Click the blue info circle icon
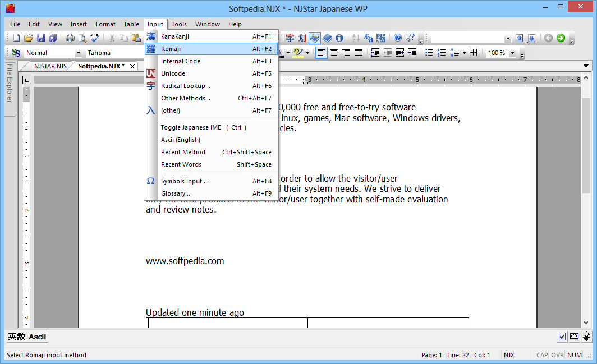The image size is (597, 364). coord(339,38)
